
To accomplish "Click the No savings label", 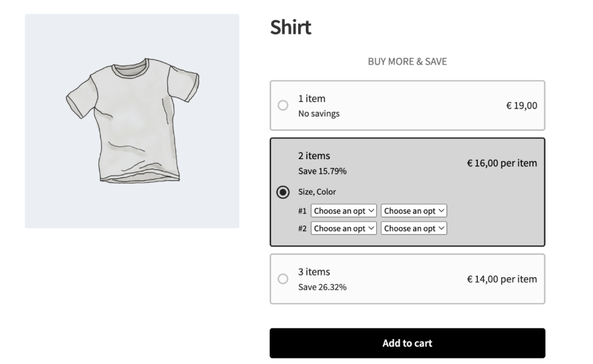I will (319, 113).
